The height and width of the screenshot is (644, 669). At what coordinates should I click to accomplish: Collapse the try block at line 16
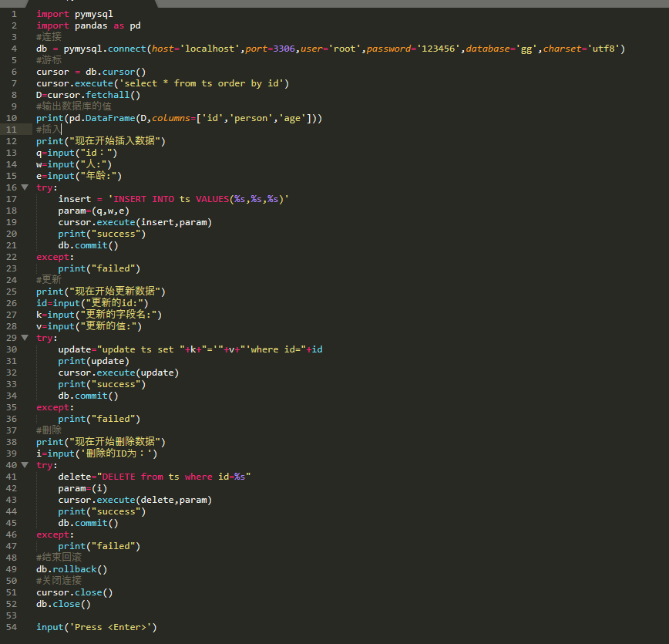25,187
